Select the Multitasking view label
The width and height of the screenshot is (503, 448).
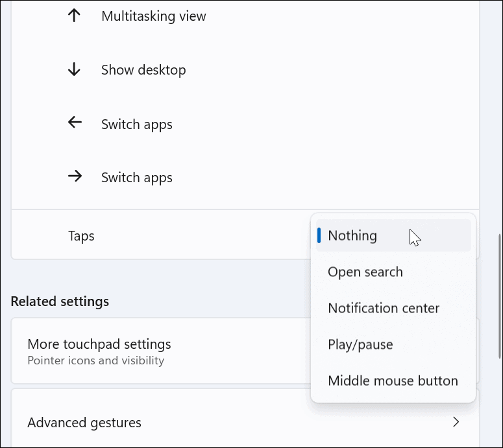coord(153,17)
